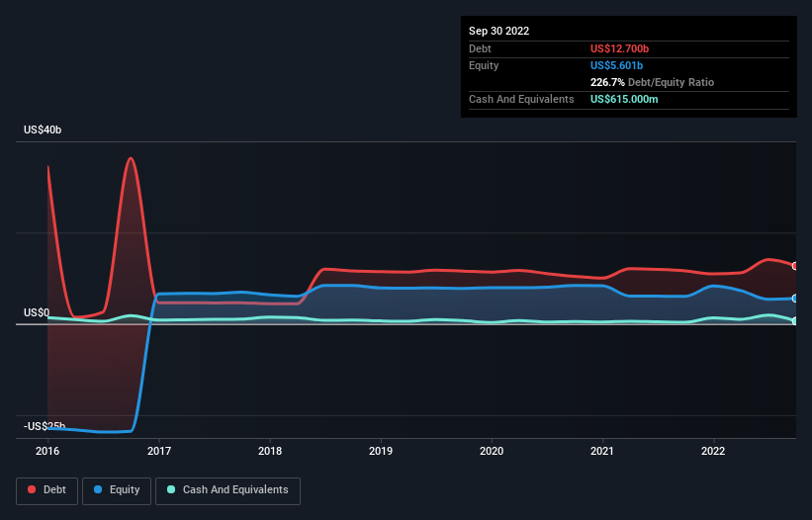
Task: Click the 2021 x-axis label
Action: 602,451
